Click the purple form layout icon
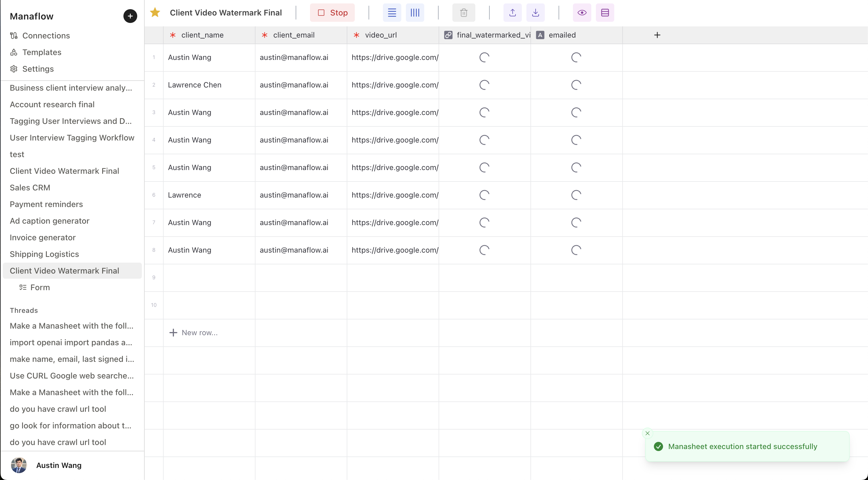 click(605, 12)
